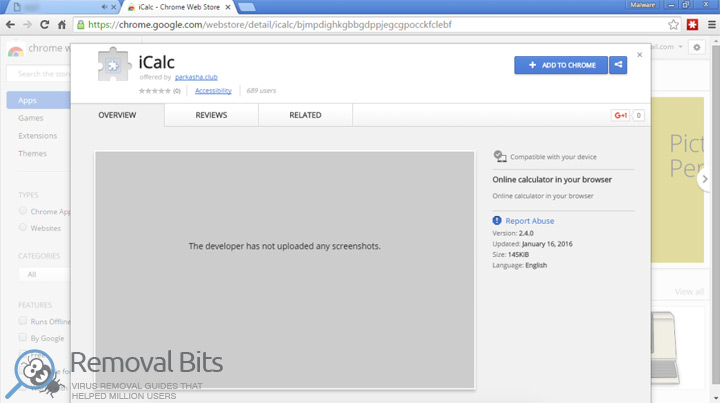Select Themes in store sidebar
Screen dimensions: 720x403
[x=32, y=153]
